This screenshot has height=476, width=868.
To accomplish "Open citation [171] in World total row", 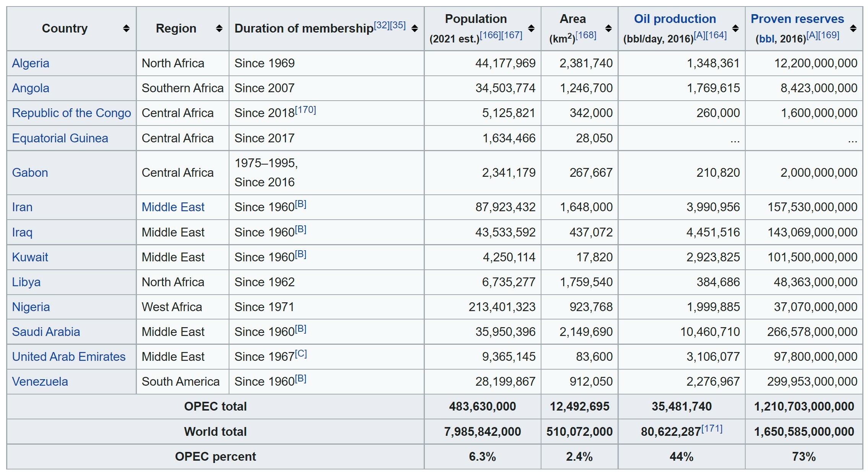I will [x=712, y=429].
